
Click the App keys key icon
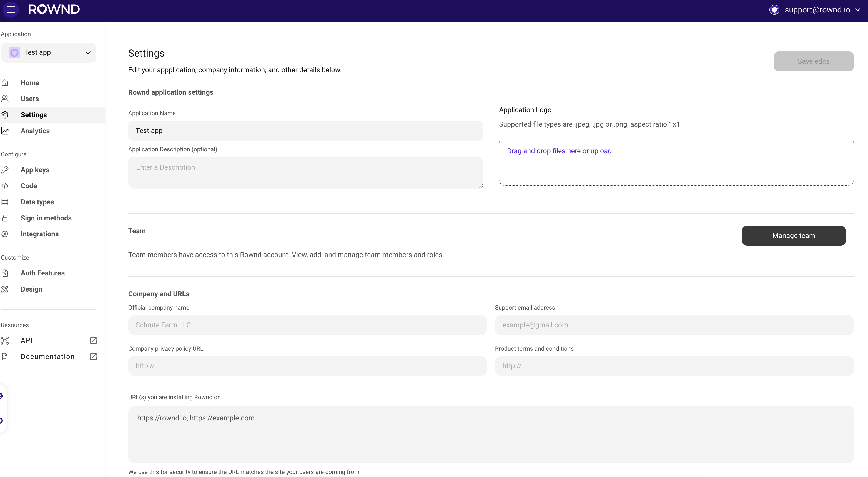click(x=5, y=170)
